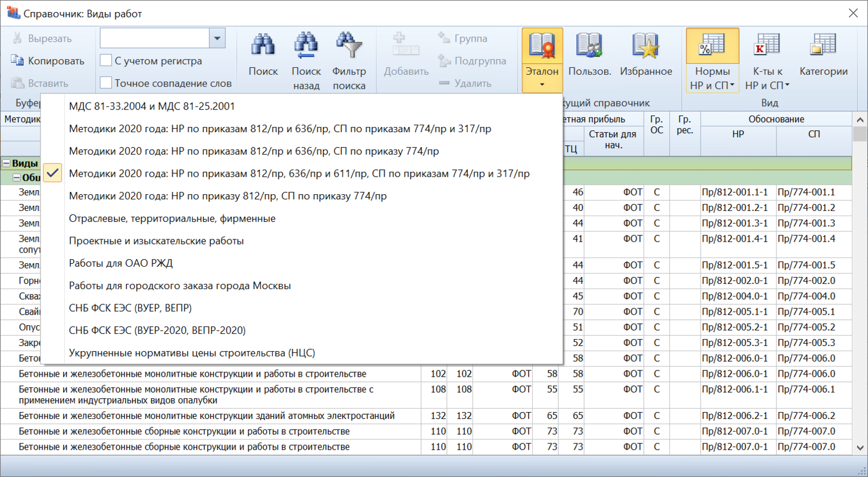Click inside the search text input field
The height and width of the screenshot is (477, 868).
coord(154,39)
